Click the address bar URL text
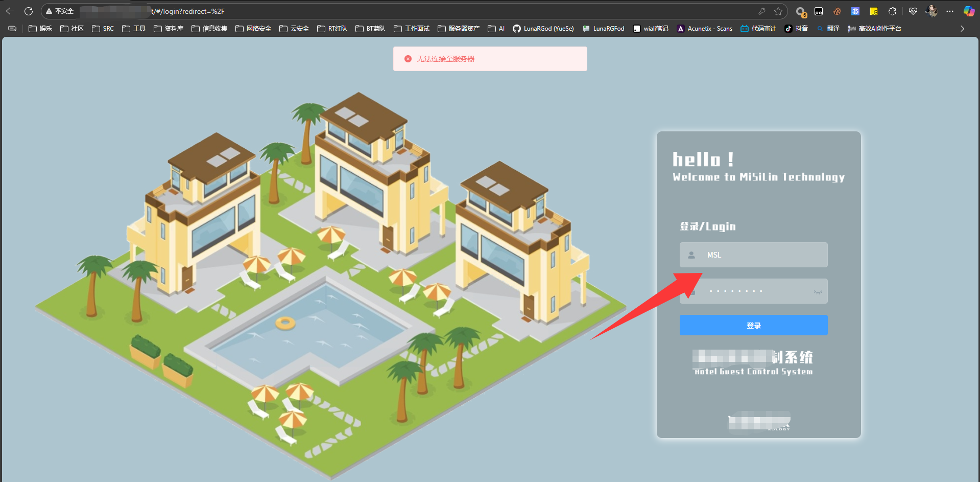 tap(188, 11)
